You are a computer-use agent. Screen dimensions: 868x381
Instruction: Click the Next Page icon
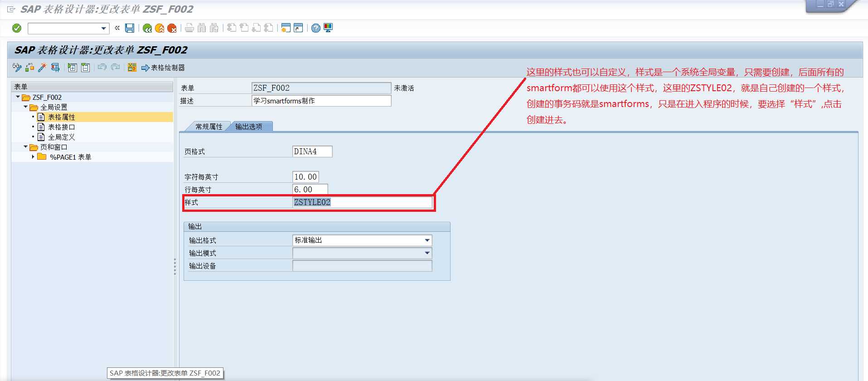(256, 28)
